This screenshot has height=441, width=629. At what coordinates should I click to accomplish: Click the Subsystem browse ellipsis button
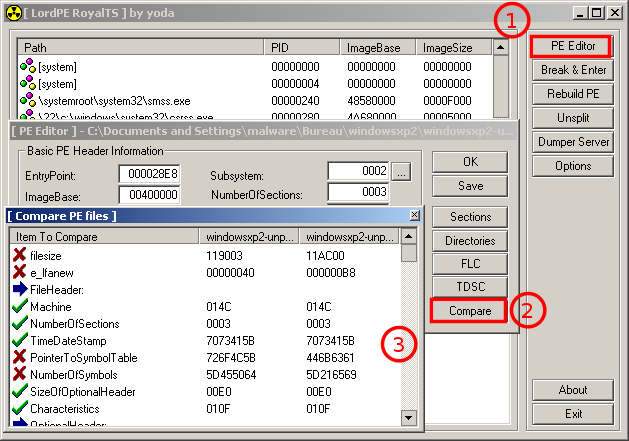400,172
